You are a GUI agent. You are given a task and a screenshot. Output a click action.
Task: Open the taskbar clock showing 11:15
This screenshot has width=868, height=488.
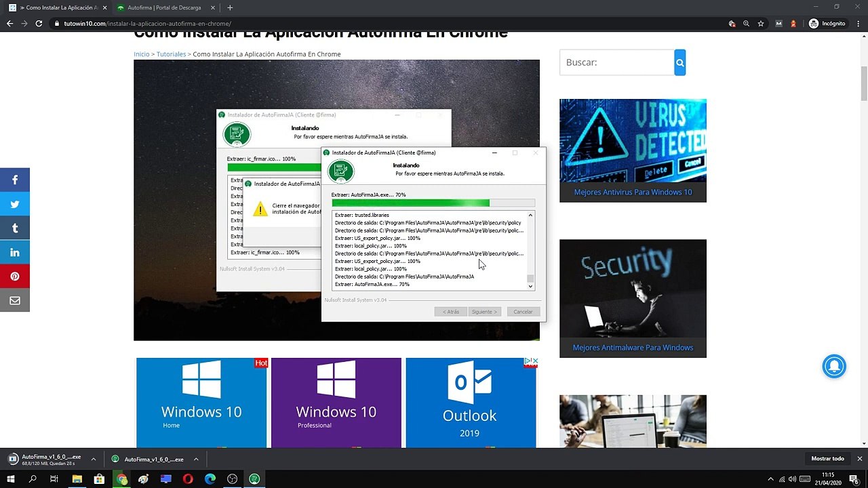tap(827, 479)
